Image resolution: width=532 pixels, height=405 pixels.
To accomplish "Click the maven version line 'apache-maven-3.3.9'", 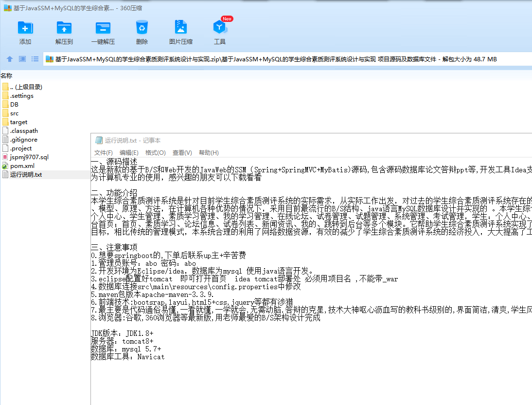I will tap(152, 295).
